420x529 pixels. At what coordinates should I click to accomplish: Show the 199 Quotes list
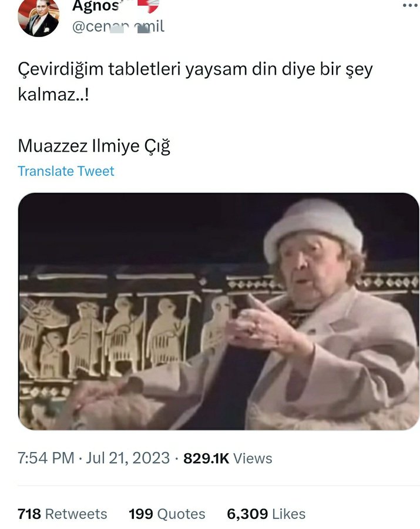167,514
